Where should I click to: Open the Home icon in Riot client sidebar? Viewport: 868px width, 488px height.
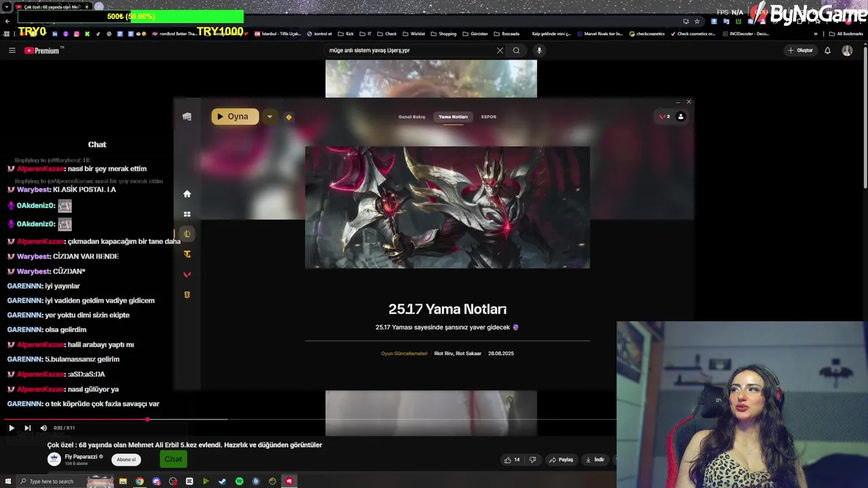point(187,194)
